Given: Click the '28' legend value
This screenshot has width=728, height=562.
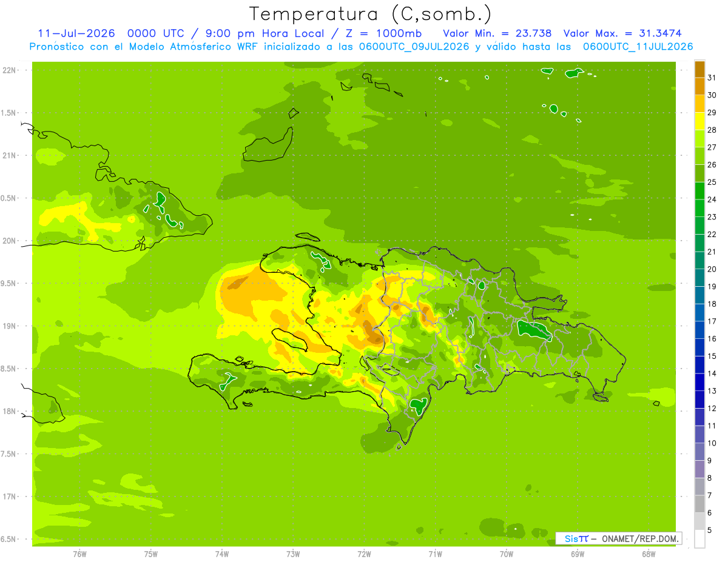Looking at the screenshot, I should [x=712, y=130].
